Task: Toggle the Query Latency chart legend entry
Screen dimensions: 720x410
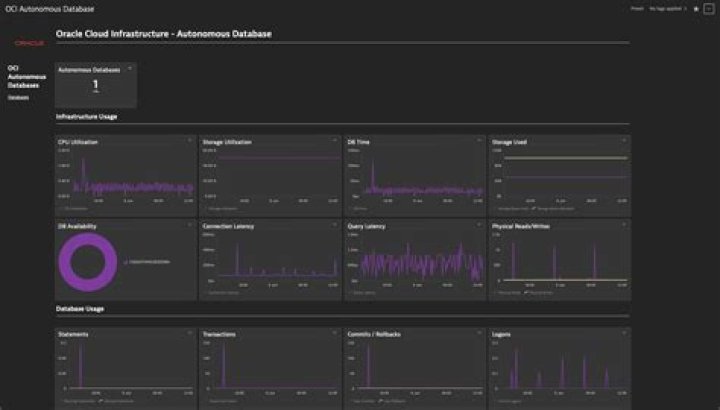Action: click(362, 293)
